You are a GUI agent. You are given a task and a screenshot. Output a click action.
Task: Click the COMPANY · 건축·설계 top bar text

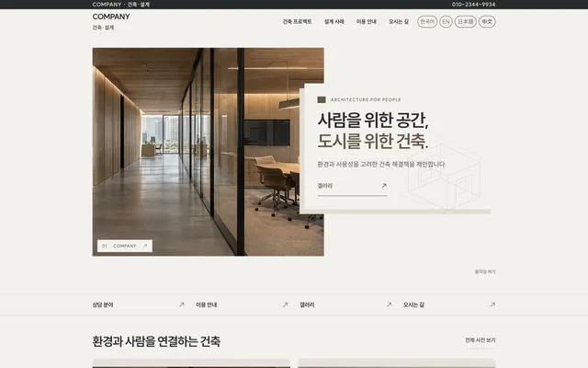pyautogui.click(x=120, y=5)
